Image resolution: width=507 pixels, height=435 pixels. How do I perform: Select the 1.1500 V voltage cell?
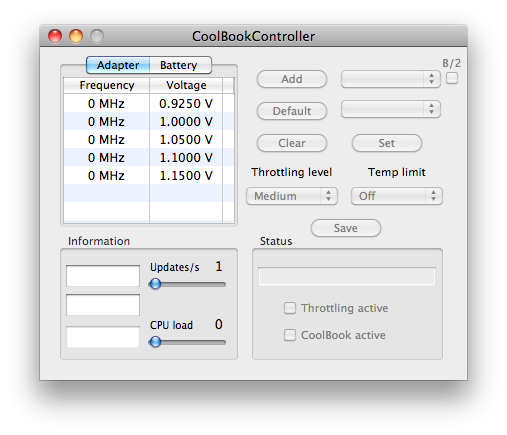[x=186, y=176]
